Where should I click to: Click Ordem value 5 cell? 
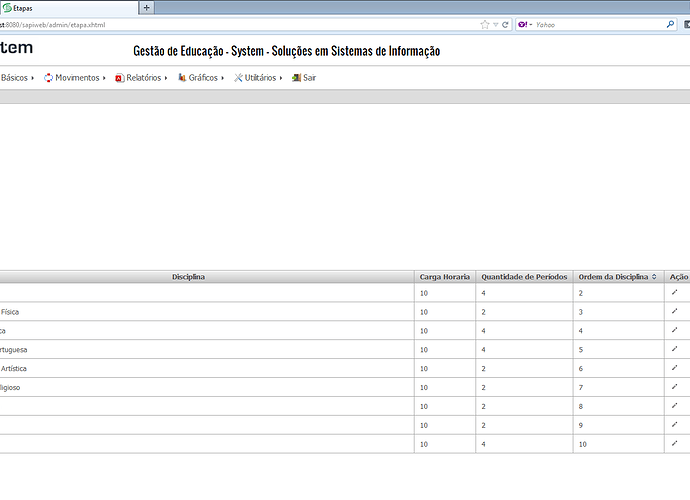618,349
